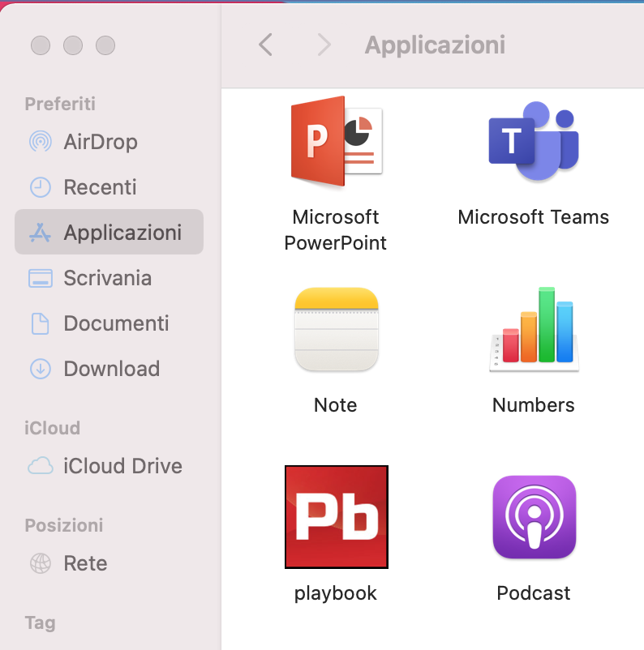Open Recenti in the sidebar
This screenshot has width=644, height=650.
(109, 187)
